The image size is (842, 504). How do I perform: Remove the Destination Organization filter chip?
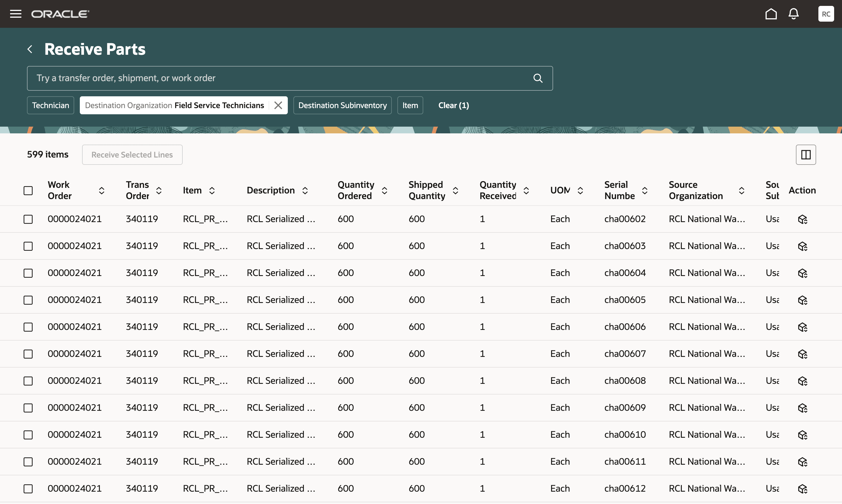[278, 105]
